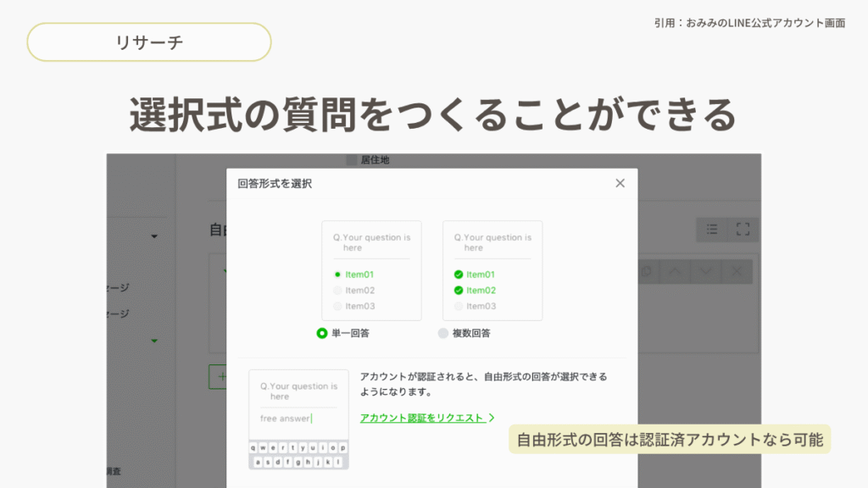Screen dimensions: 868x488
Task: Collapse the green dropdown arrow in sidebar
Action: (x=154, y=341)
